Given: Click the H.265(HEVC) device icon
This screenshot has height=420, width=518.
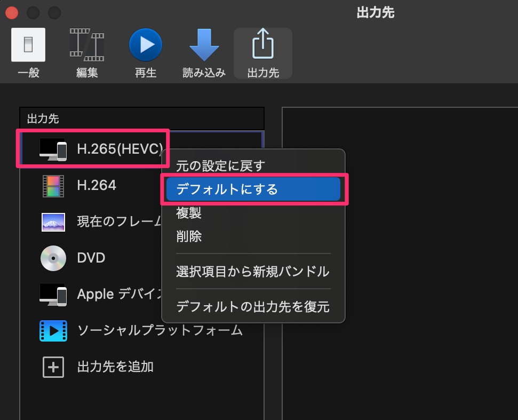Looking at the screenshot, I should [53, 149].
